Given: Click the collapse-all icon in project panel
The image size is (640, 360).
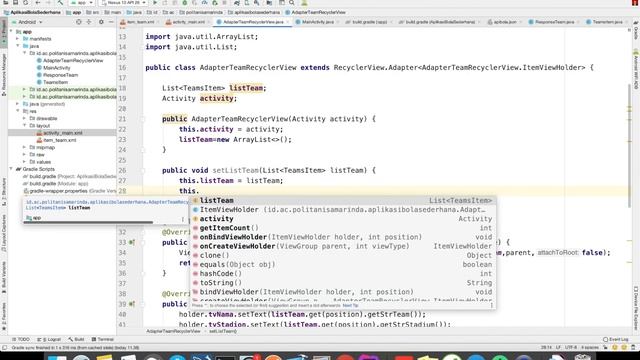Looking at the screenshot, I should (89, 22).
